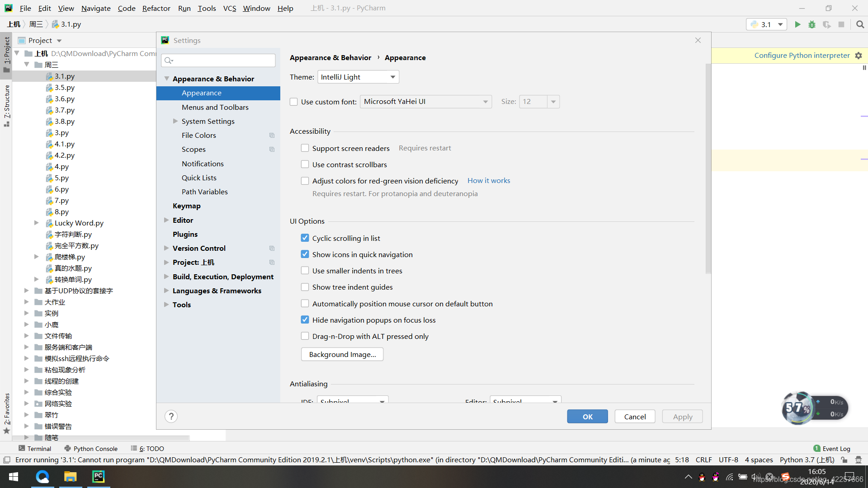Image resolution: width=868 pixels, height=488 pixels.
Task: Click the green Run button
Action: pyautogui.click(x=797, y=24)
